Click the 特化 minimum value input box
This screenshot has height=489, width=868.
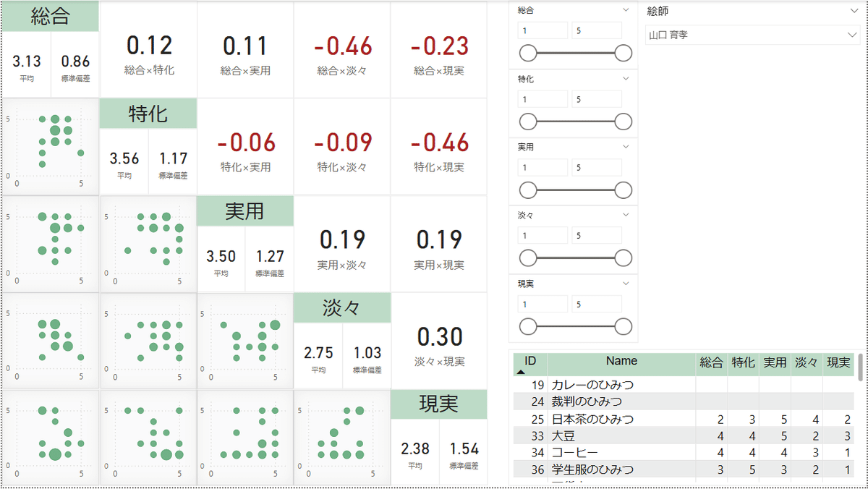[x=542, y=99]
